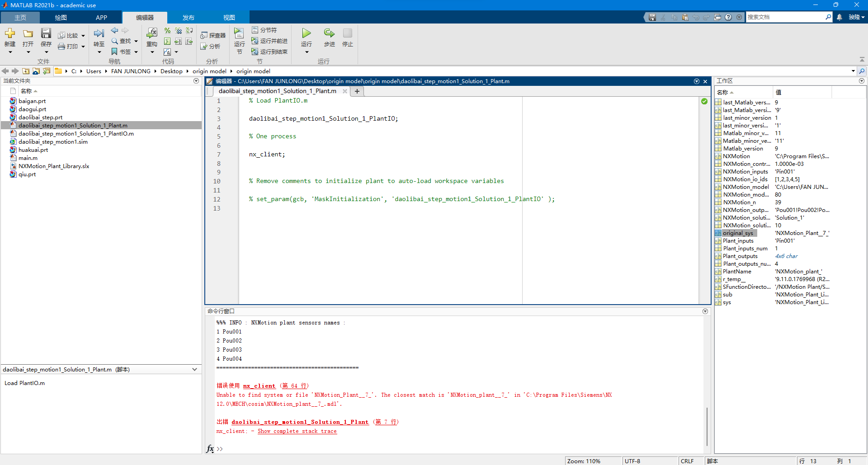Screen dimensions: 868x465
Task: Click the notification bell in the upper right
Action: click(x=839, y=17)
